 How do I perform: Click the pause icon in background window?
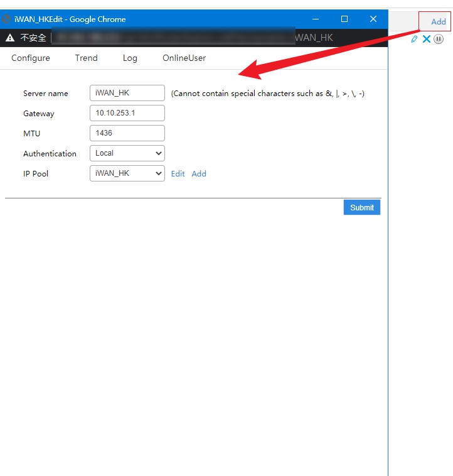coord(439,39)
